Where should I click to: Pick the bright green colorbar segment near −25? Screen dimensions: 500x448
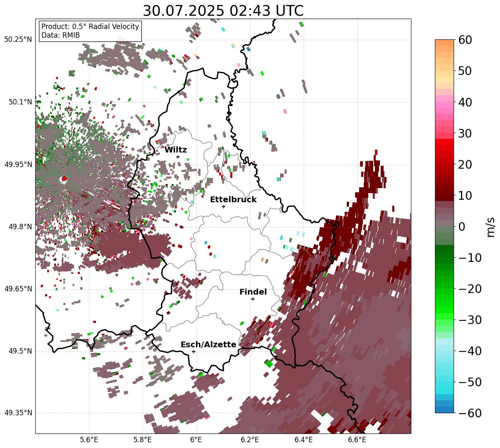(x=444, y=305)
